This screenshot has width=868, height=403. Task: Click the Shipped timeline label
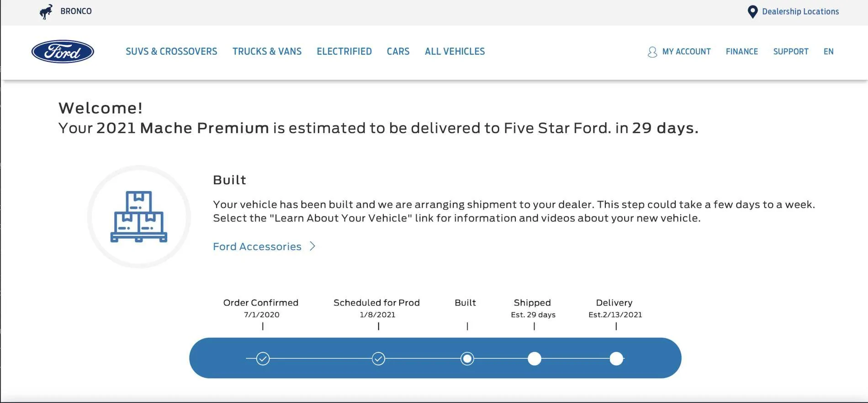[532, 303]
